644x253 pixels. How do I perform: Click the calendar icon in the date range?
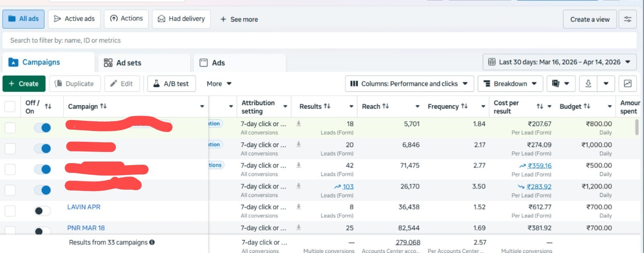tap(492, 62)
